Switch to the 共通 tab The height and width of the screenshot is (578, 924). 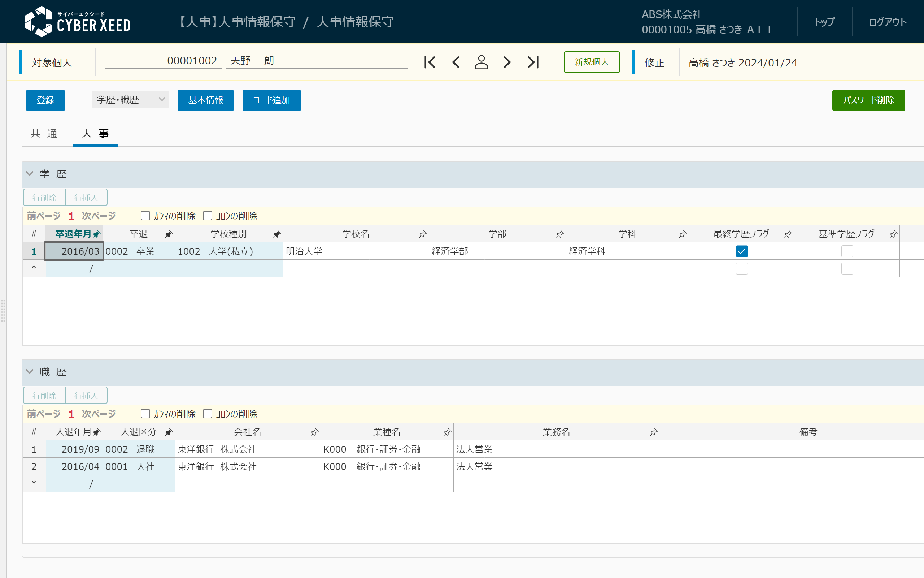point(44,133)
